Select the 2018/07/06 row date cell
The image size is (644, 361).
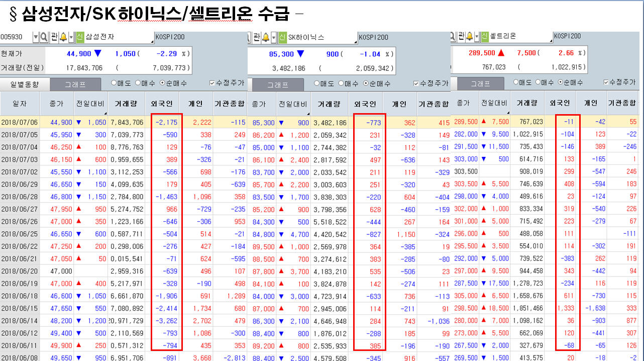point(20,122)
